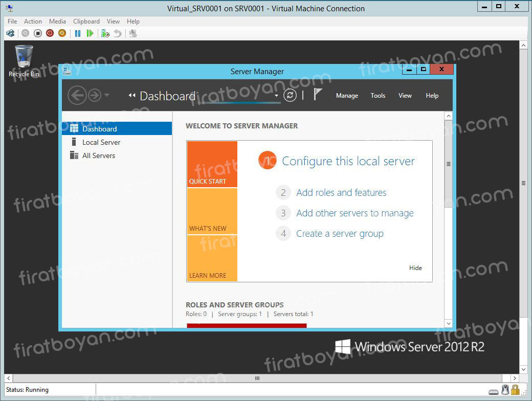
Task: Click the VM window scrollbar left arrow
Action: (9, 378)
